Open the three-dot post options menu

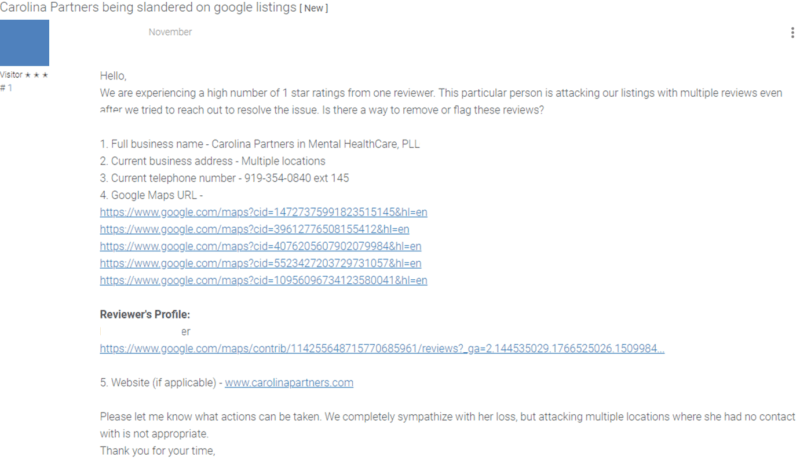click(x=793, y=33)
